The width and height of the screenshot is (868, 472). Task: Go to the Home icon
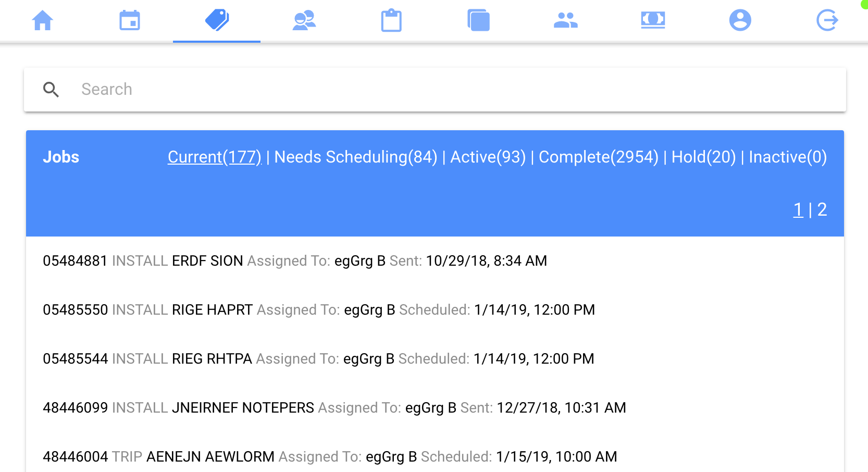43,21
